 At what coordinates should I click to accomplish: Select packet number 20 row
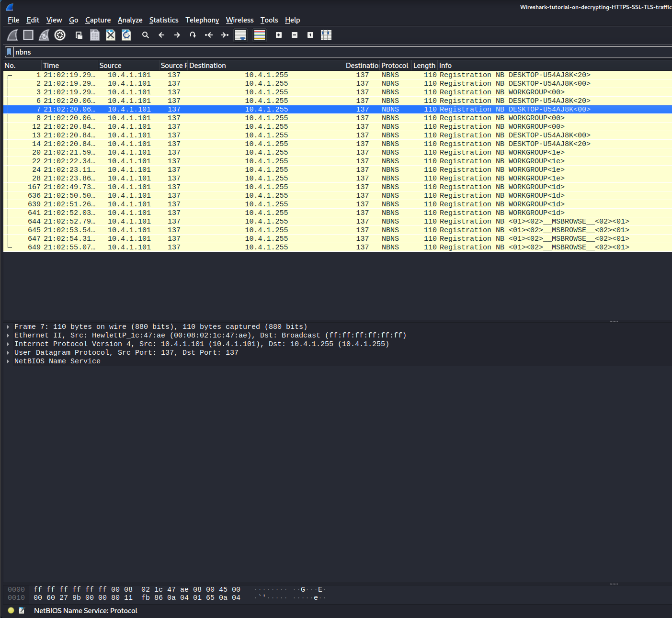coord(338,153)
